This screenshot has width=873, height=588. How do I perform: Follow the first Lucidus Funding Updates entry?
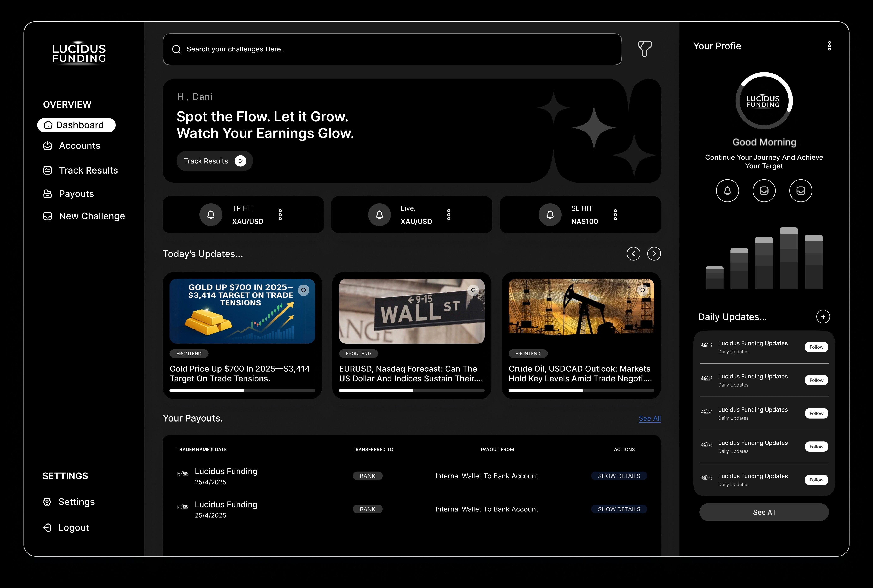816,347
